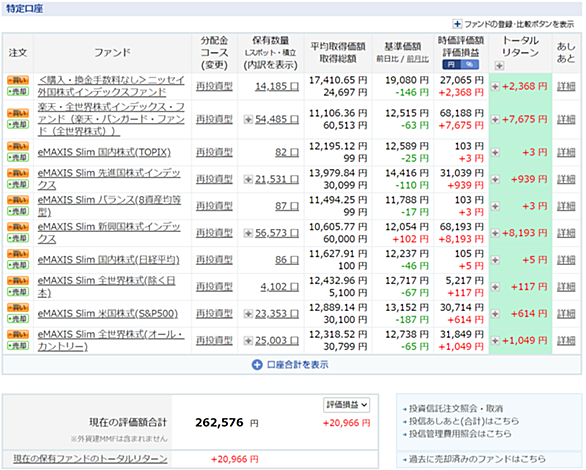Open eMAXIS Slim バランス(8資産均等型) link
This screenshot has height=470, width=586.
point(109,206)
